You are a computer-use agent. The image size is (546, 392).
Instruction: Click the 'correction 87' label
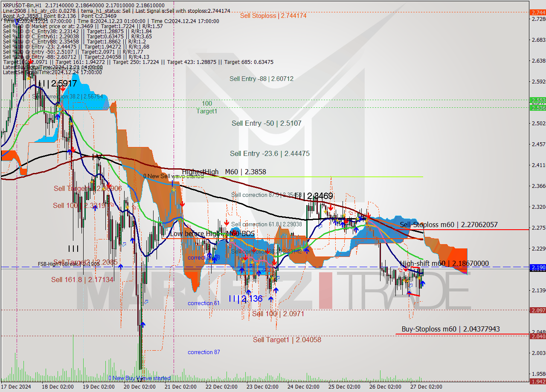pos(204,352)
